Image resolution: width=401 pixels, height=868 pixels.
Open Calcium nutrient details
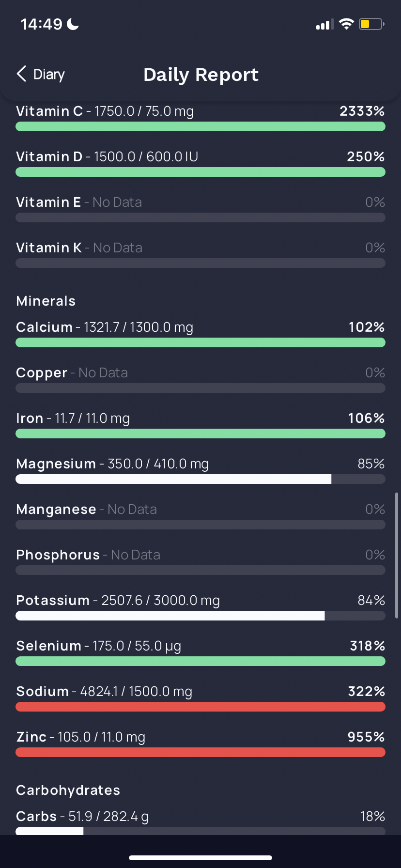coord(200,333)
